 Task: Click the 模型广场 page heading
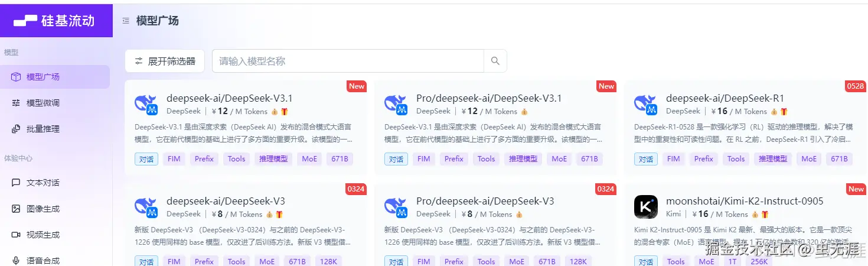(x=157, y=21)
